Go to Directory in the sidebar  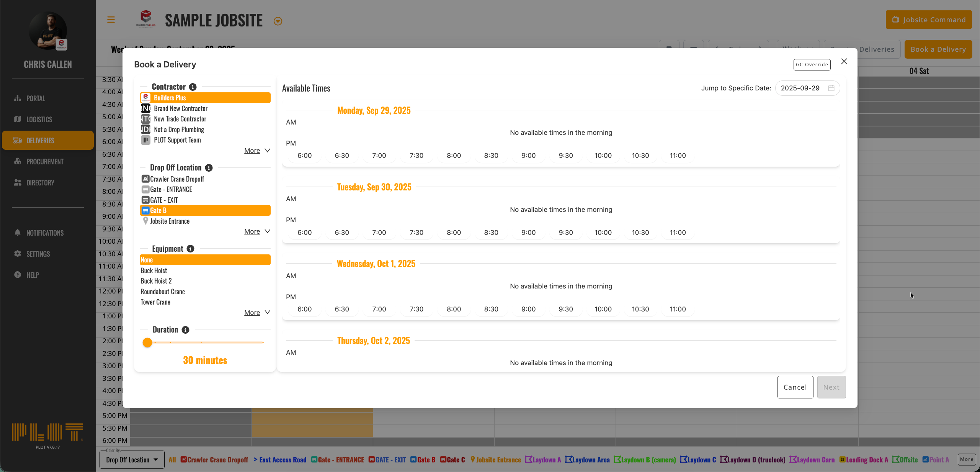(x=40, y=183)
